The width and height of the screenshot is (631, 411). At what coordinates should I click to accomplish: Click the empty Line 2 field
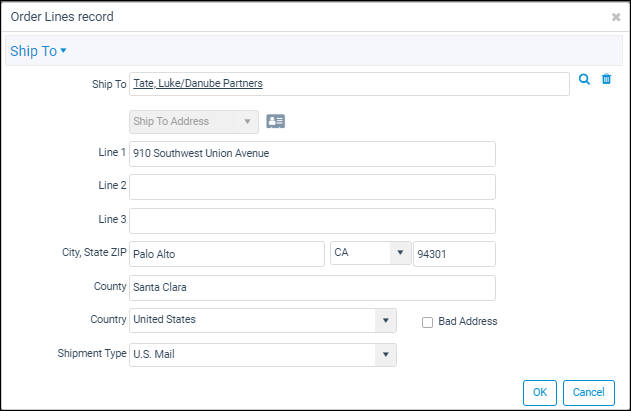click(312, 187)
